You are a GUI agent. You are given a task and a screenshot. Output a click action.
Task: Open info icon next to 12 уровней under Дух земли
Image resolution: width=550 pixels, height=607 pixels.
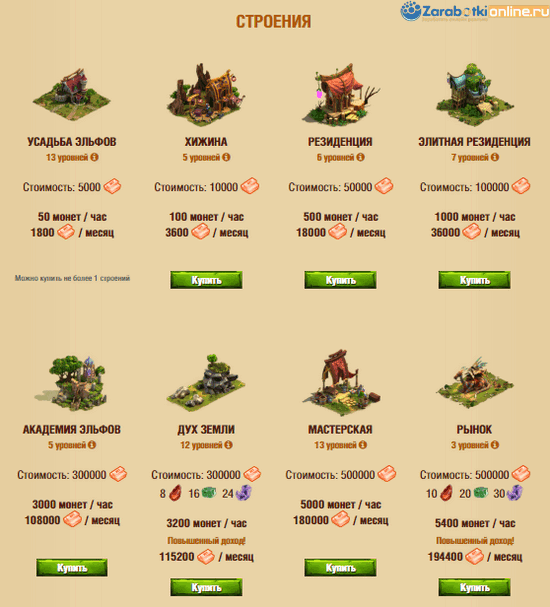(x=228, y=445)
